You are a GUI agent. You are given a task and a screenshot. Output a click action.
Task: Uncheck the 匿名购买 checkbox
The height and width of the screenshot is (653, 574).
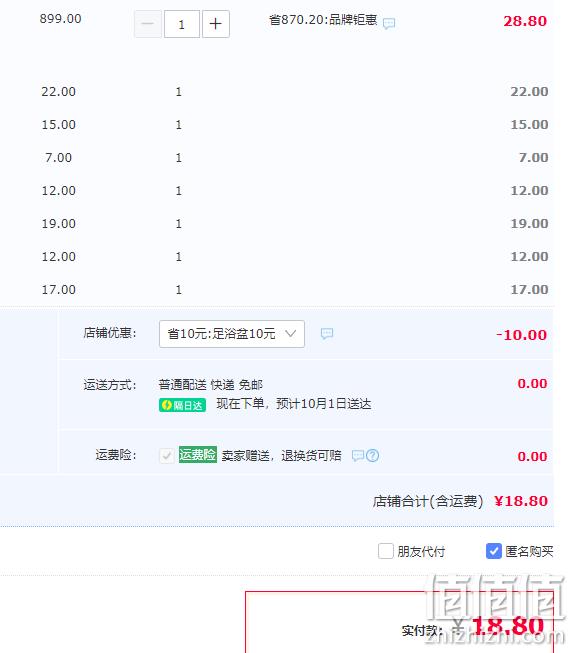[x=494, y=551]
